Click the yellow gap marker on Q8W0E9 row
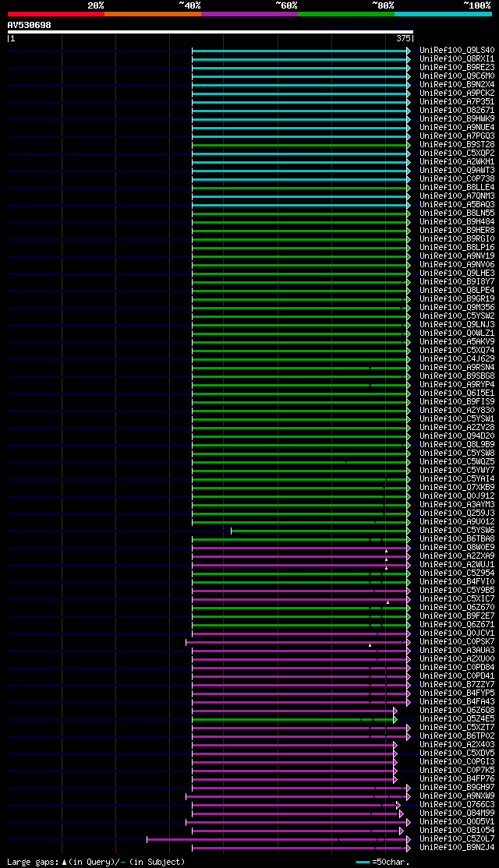The width and height of the screenshot is (499, 868). pyautogui.click(x=386, y=552)
